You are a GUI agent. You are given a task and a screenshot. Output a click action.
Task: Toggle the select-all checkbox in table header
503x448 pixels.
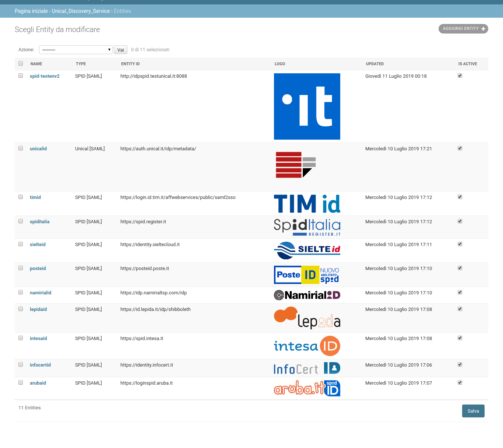point(21,63)
